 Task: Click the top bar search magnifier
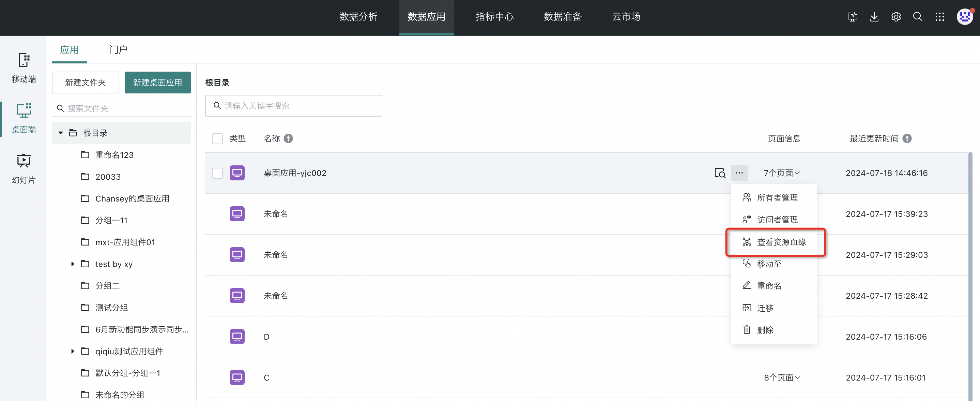pyautogui.click(x=918, y=17)
